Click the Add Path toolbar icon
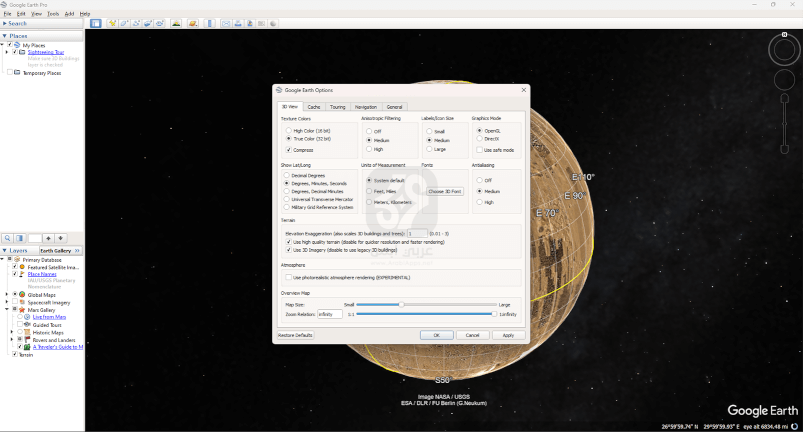Screen dimensions: 803x432 point(136,24)
